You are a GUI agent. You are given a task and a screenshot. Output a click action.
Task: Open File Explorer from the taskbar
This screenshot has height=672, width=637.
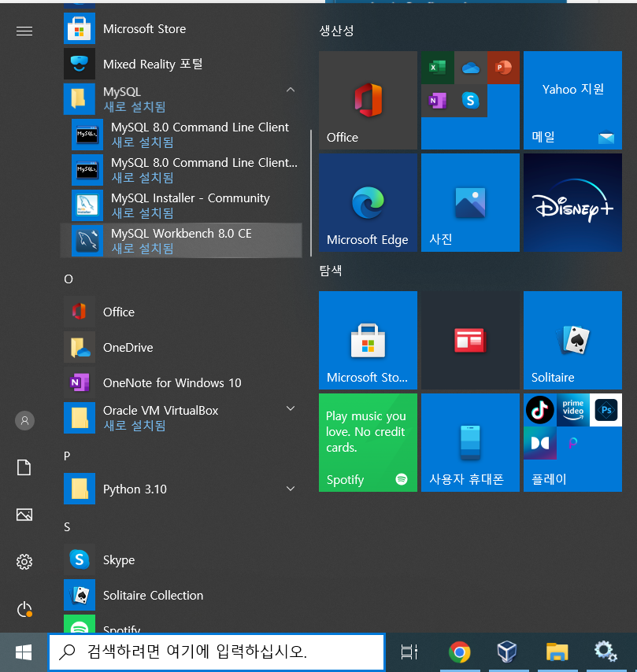557,652
